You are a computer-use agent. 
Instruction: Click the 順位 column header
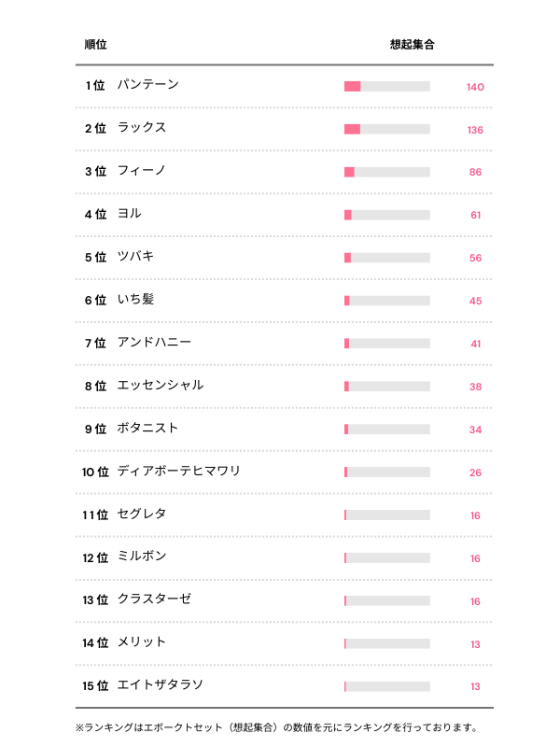coord(95,45)
